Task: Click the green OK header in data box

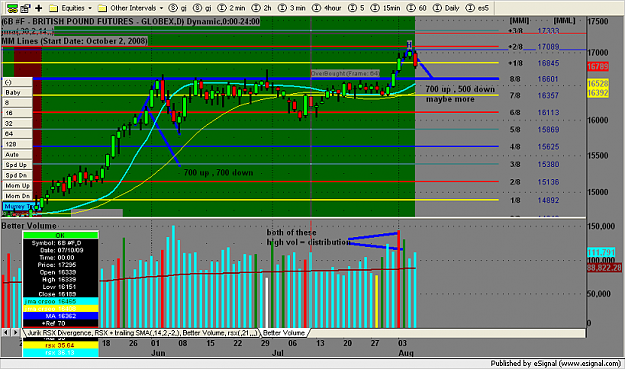Action: click(60, 235)
